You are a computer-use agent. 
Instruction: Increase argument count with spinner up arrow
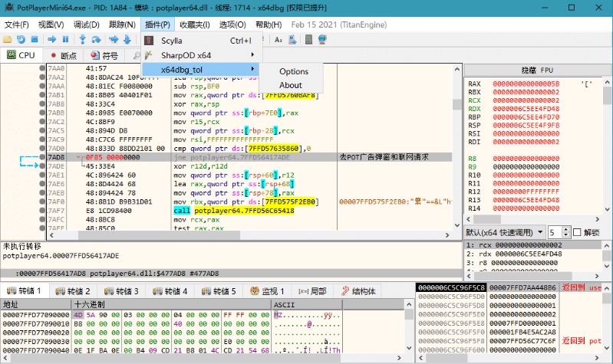566,228
